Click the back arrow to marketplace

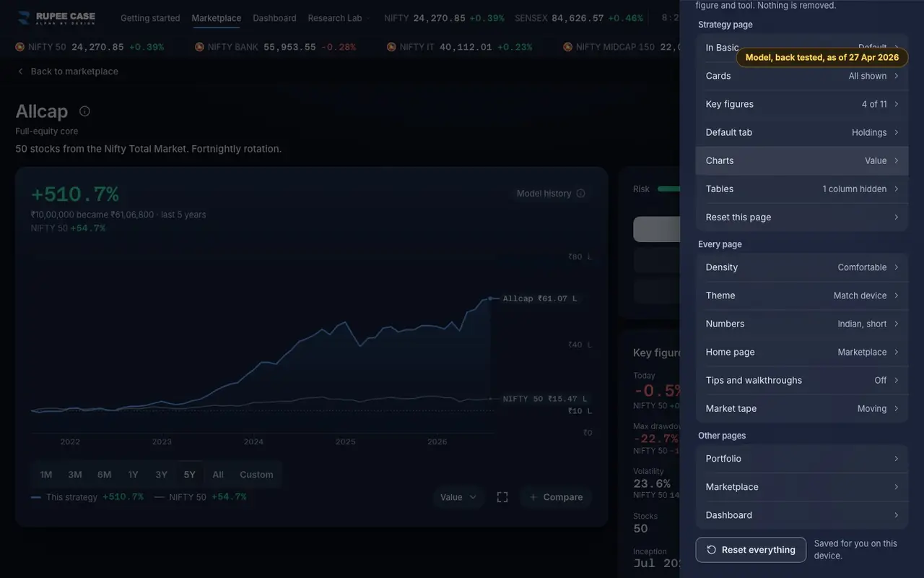click(20, 72)
